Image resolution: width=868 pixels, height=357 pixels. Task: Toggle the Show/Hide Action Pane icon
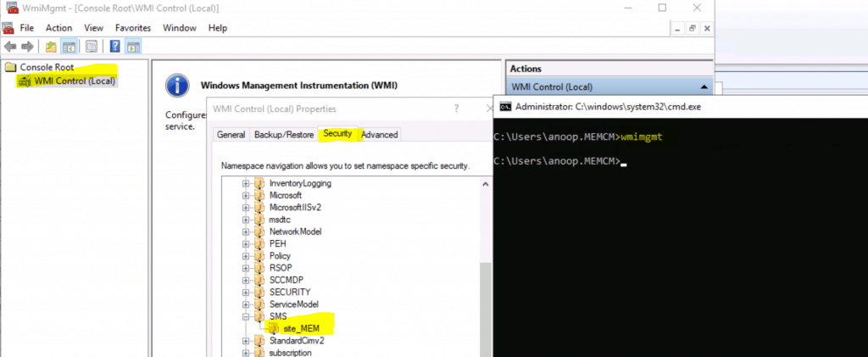133,47
